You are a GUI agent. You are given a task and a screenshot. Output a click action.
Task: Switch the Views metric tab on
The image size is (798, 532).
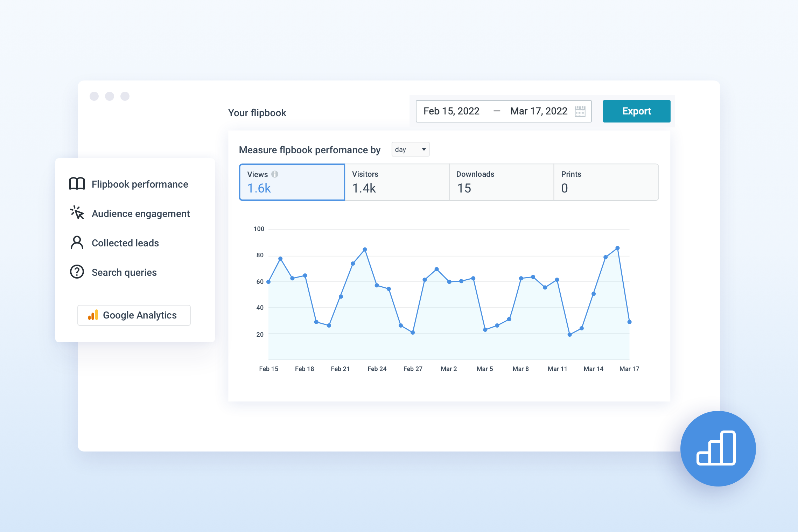(292, 182)
